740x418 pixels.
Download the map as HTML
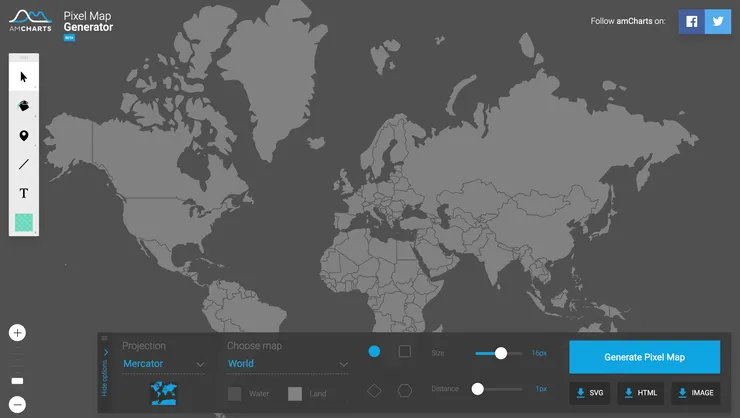click(640, 393)
